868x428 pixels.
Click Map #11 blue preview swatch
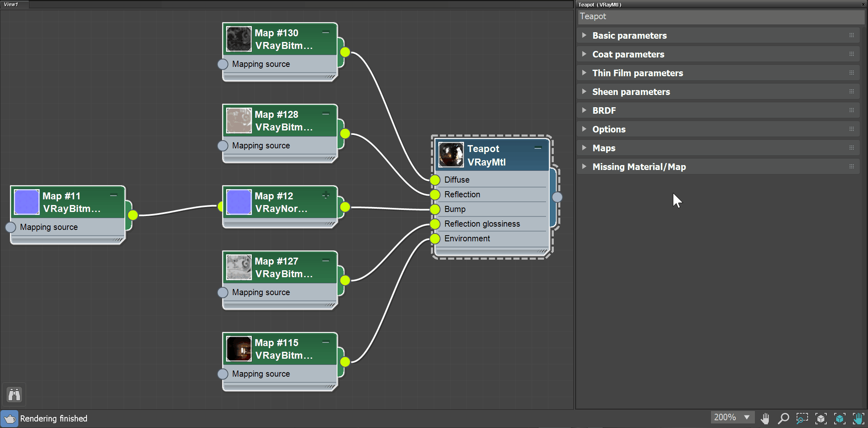click(27, 202)
